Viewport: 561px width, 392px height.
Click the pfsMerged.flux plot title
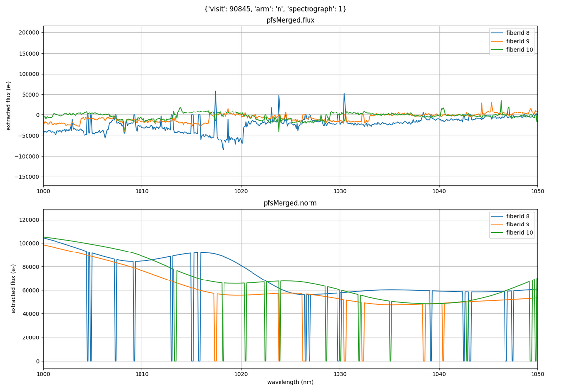[x=290, y=20]
